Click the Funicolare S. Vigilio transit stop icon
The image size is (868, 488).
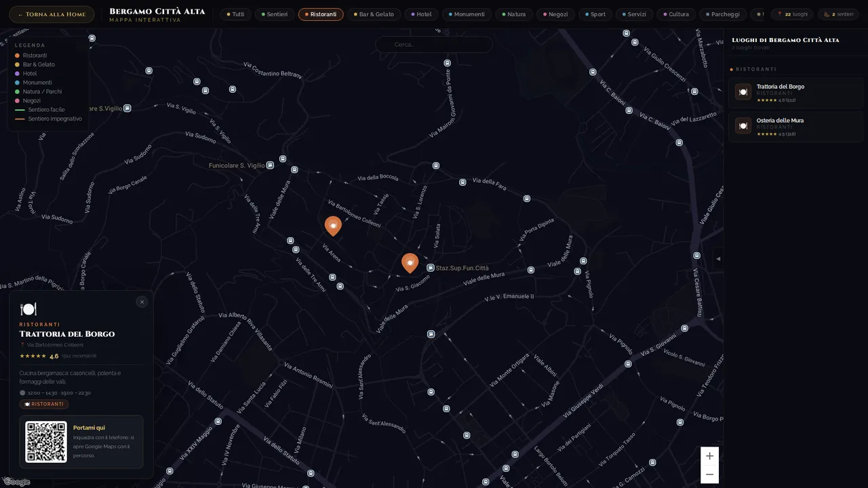tap(270, 165)
